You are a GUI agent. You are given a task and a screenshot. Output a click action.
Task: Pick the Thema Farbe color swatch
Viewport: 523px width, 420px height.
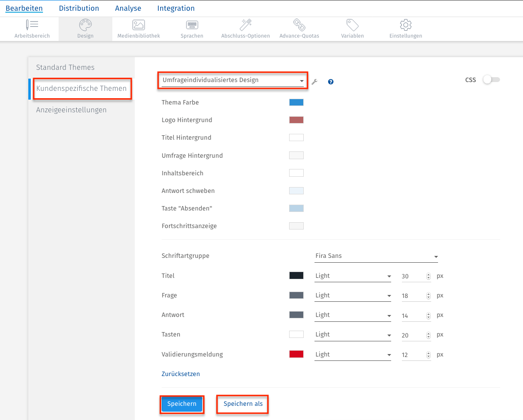coord(296,103)
